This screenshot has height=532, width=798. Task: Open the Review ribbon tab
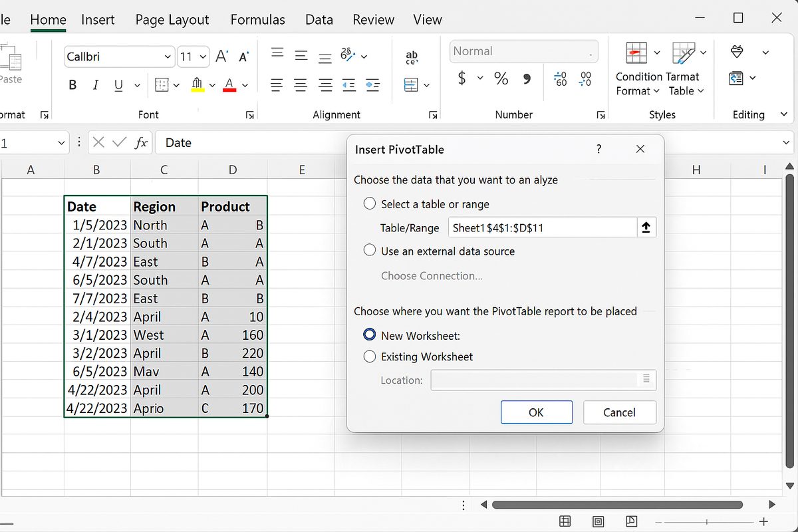pyautogui.click(x=373, y=19)
